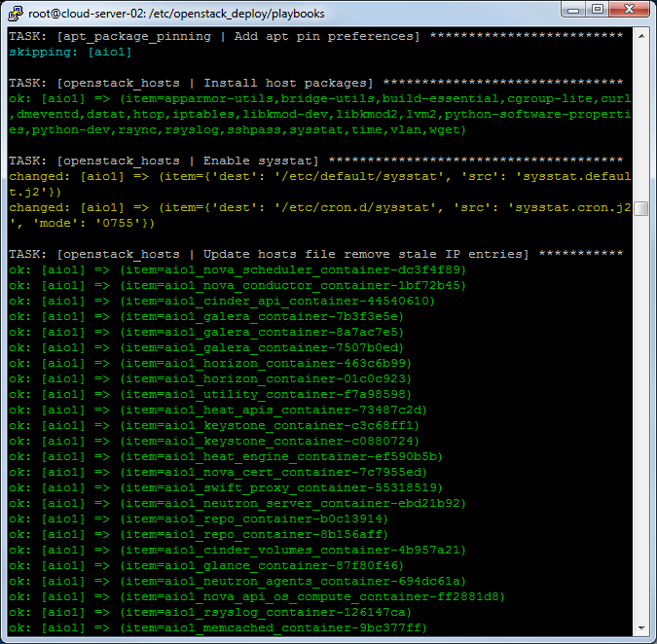Click the memcached_container-9bc377ff line
657x644 pixels.
click(x=218, y=627)
